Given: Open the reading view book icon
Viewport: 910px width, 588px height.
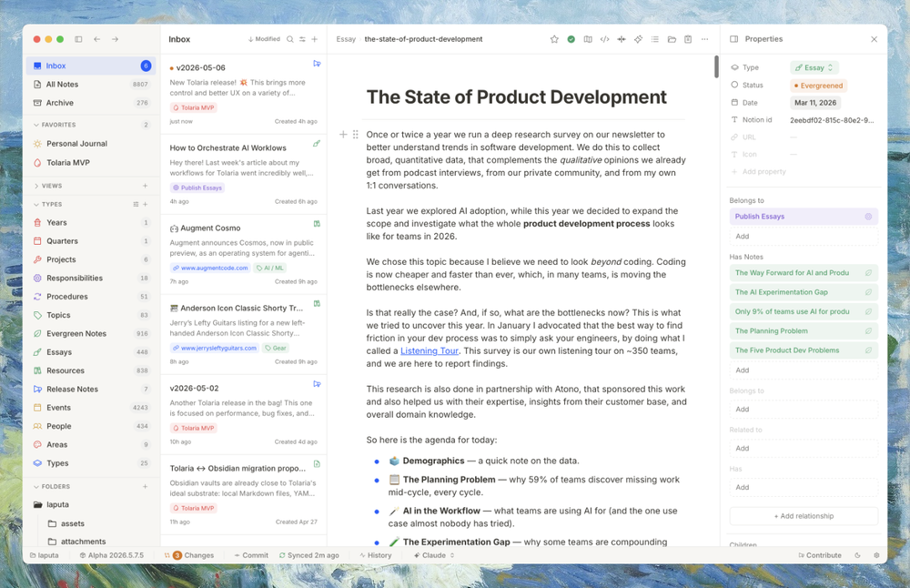Looking at the screenshot, I should 588,39.
